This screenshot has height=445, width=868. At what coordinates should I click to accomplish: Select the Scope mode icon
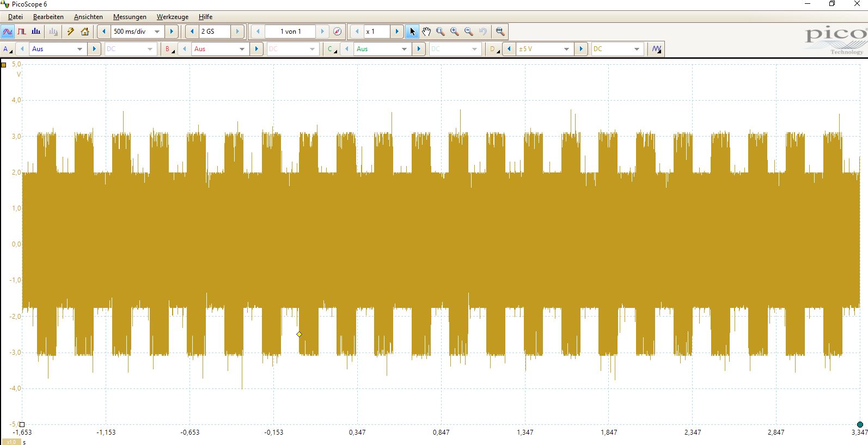8,32
